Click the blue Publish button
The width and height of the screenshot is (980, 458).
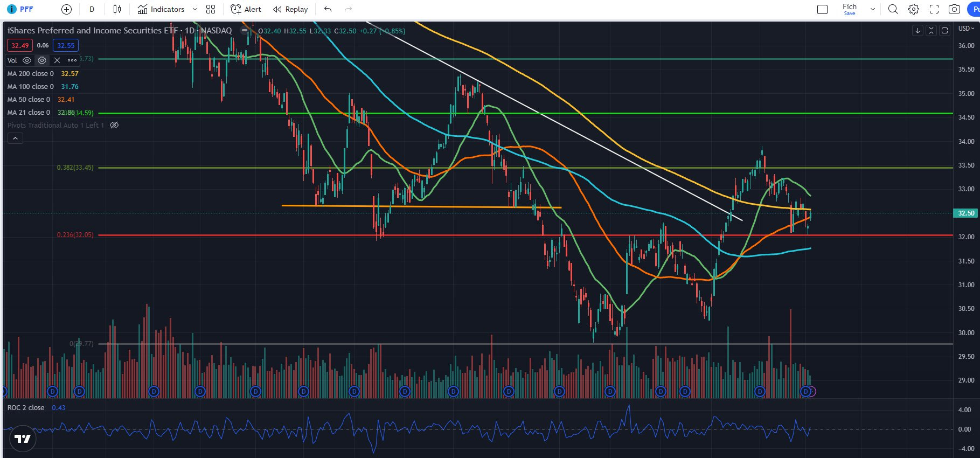click(974, 9)
